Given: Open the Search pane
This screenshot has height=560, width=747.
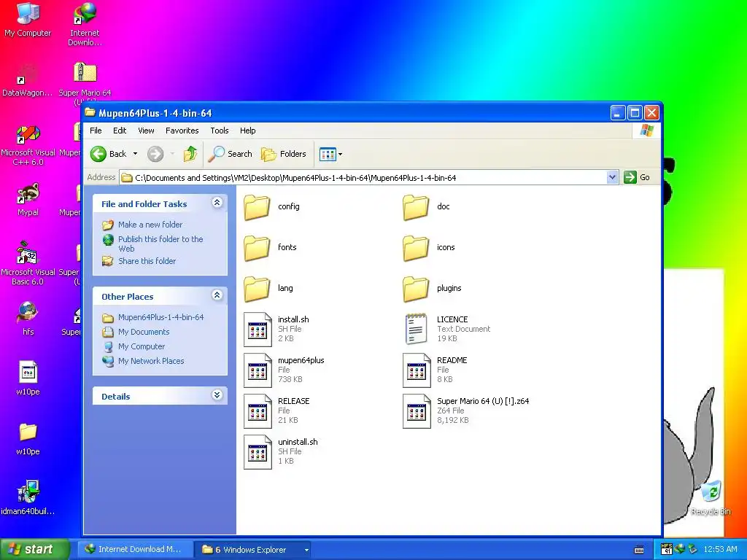Looking at the screenshot, I should 231,154.
